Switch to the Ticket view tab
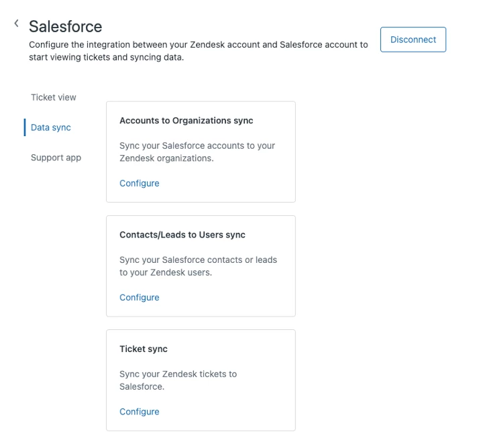This screenshot has height=448, width=479. [x=54, y=97]
